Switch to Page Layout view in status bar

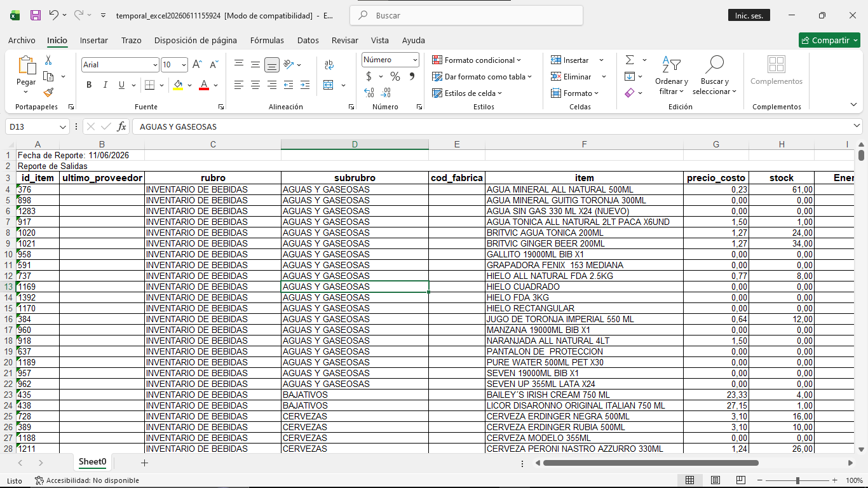pos(715,480)
